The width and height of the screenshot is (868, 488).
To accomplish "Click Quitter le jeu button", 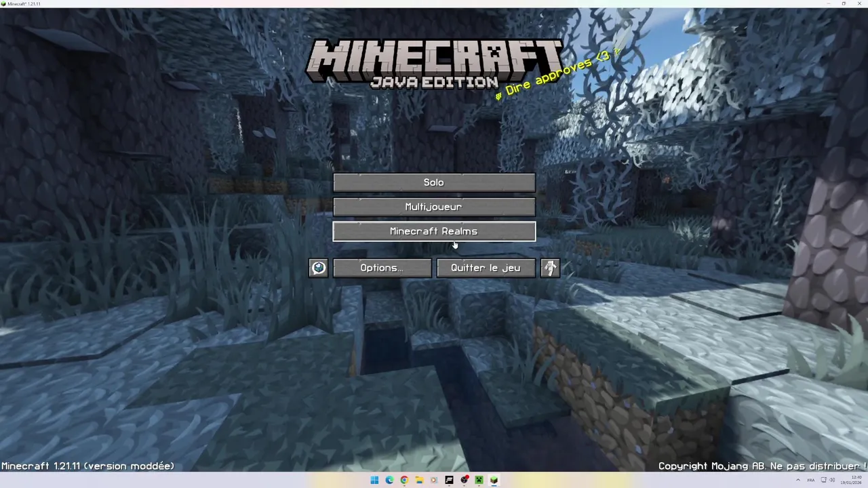I will coord(486,268).
